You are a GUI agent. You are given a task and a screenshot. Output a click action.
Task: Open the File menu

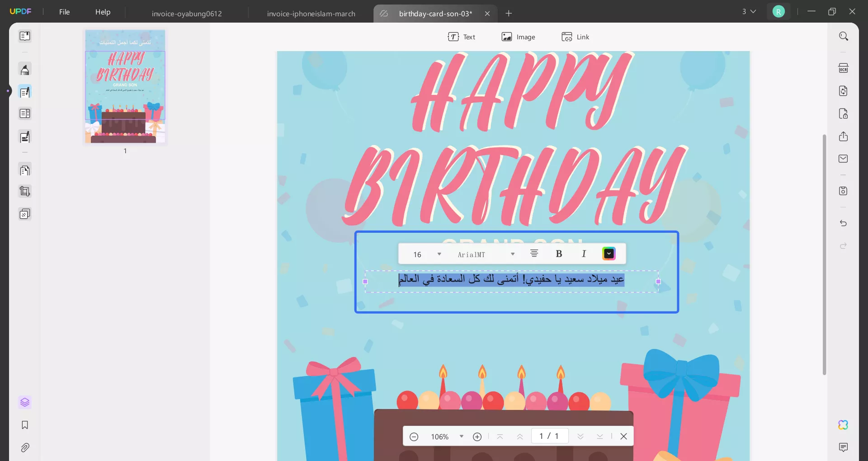[x=64, y=12]
